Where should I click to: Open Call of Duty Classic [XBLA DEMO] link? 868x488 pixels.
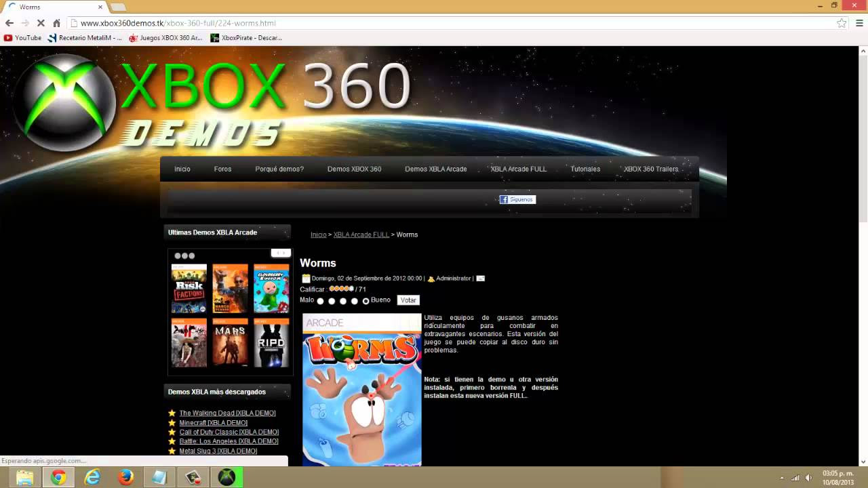(229, 432)
